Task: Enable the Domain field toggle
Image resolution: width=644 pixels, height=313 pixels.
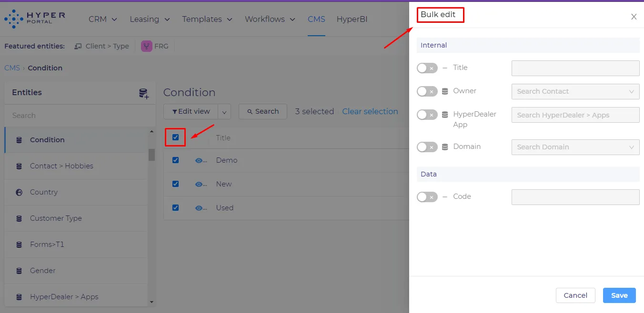Action: 427,147
